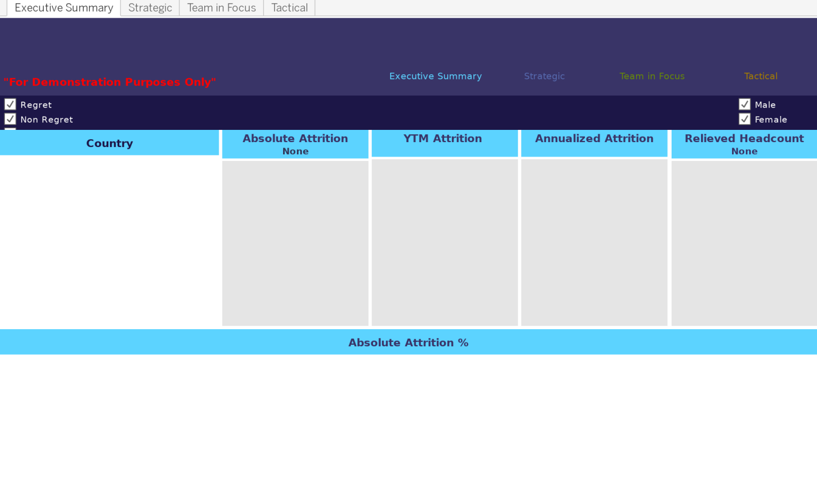Screen dimensions: 817x504
Task: Switch to the Executive Summary sheet tab
Action: pos(64,8)
